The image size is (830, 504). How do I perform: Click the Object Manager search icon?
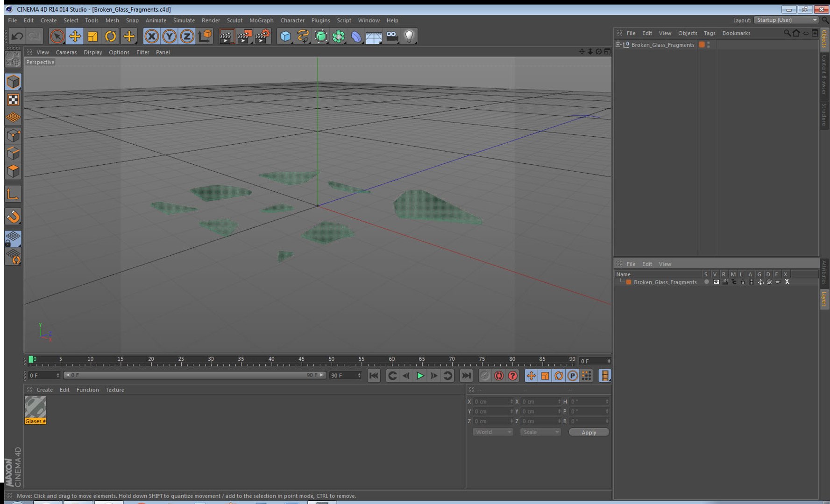point(787,33)
